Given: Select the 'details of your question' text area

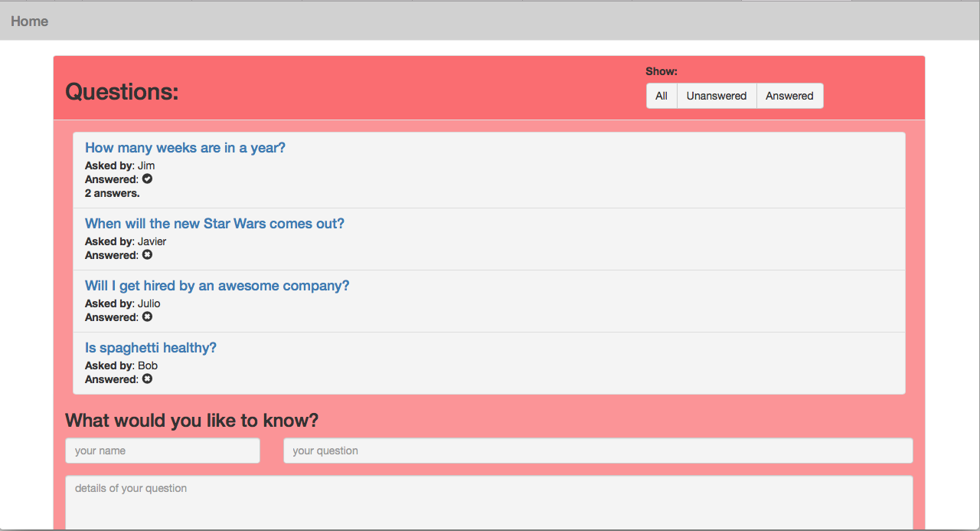Looking at the screenshot, I should (x=488, y=502).
